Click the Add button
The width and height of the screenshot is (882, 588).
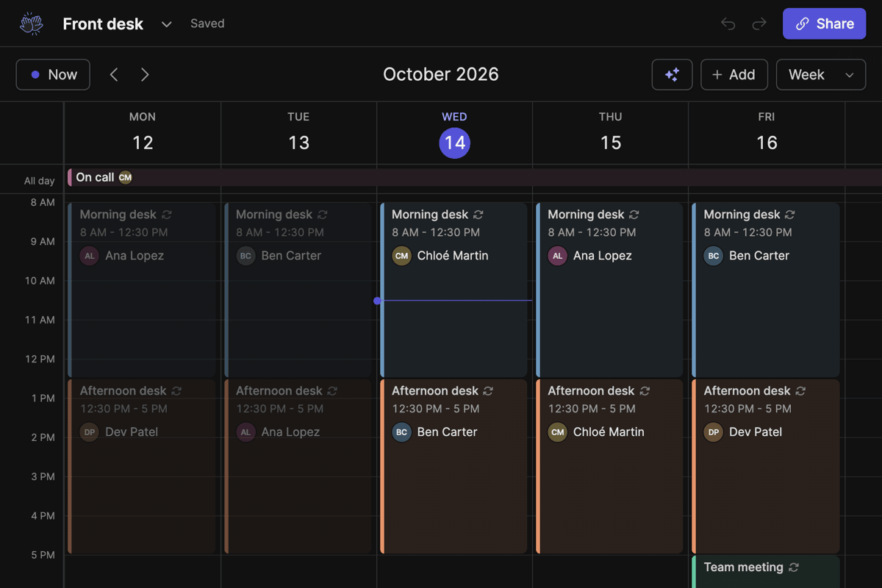[734, 74]
